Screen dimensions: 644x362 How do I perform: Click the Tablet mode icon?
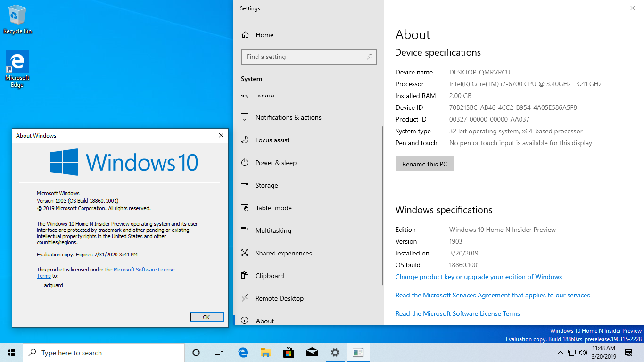[x=245, y=208]
